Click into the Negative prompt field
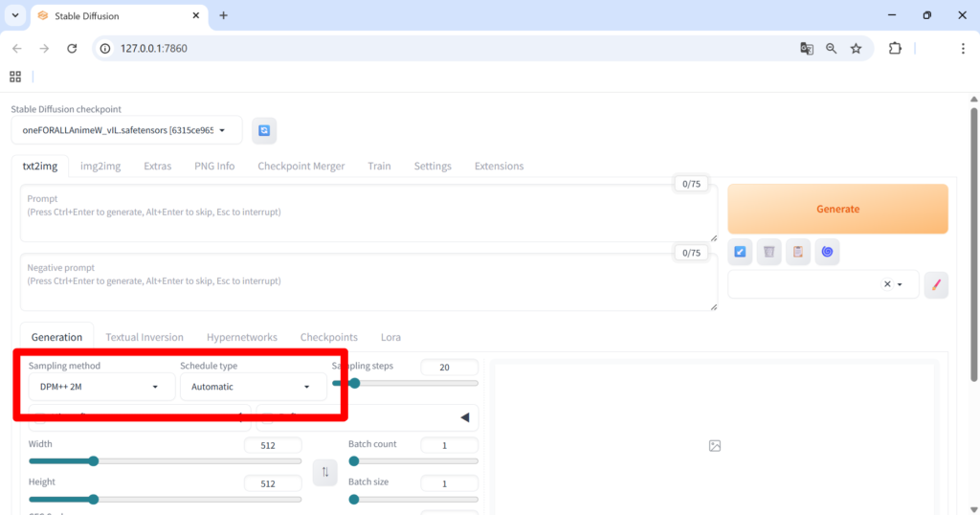 pyautogui.click(x=368, y=281)
